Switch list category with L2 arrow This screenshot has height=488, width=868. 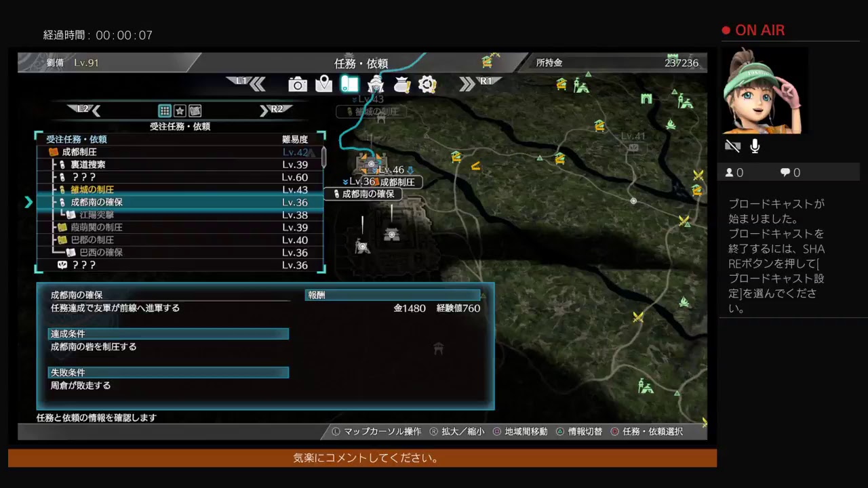tap(85, 110)
